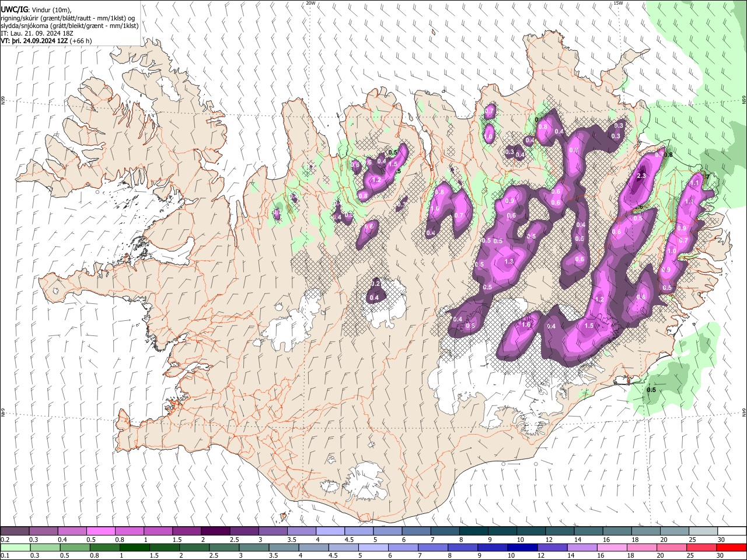This screenshot has width=747, height=560.
Task: Click the '12' label on the snow scale
Action: point(549,540)
